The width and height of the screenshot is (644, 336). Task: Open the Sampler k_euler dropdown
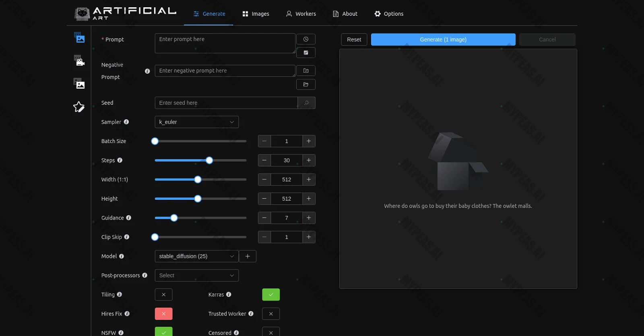point(197,122)
